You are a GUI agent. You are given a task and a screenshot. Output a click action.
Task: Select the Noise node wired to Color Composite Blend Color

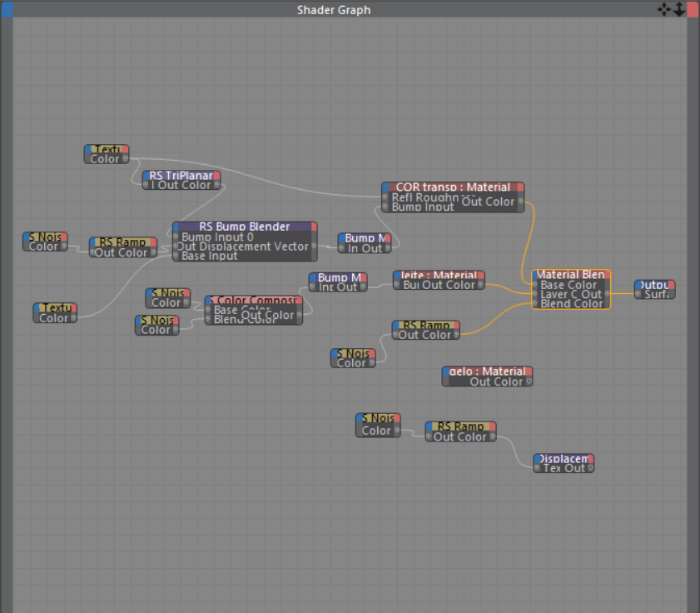156,325
